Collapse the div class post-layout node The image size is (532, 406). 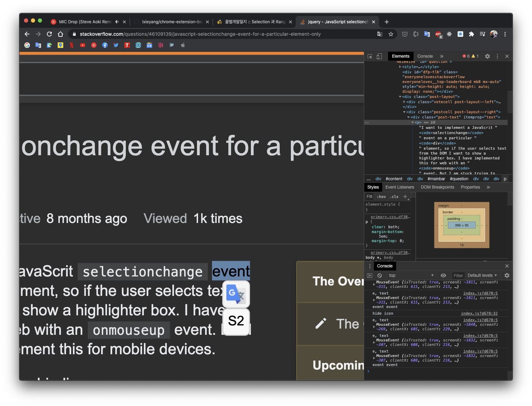[x=400, y=97]
